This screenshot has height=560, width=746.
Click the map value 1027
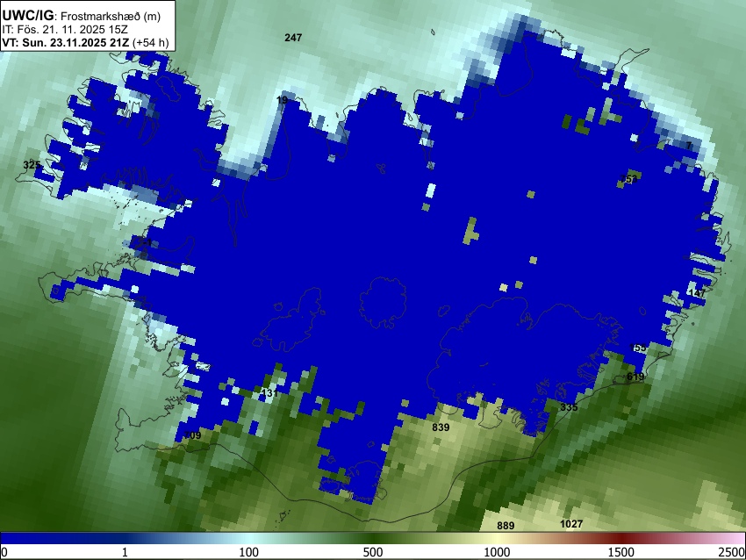pyautogui.click(x=571, y=524)
